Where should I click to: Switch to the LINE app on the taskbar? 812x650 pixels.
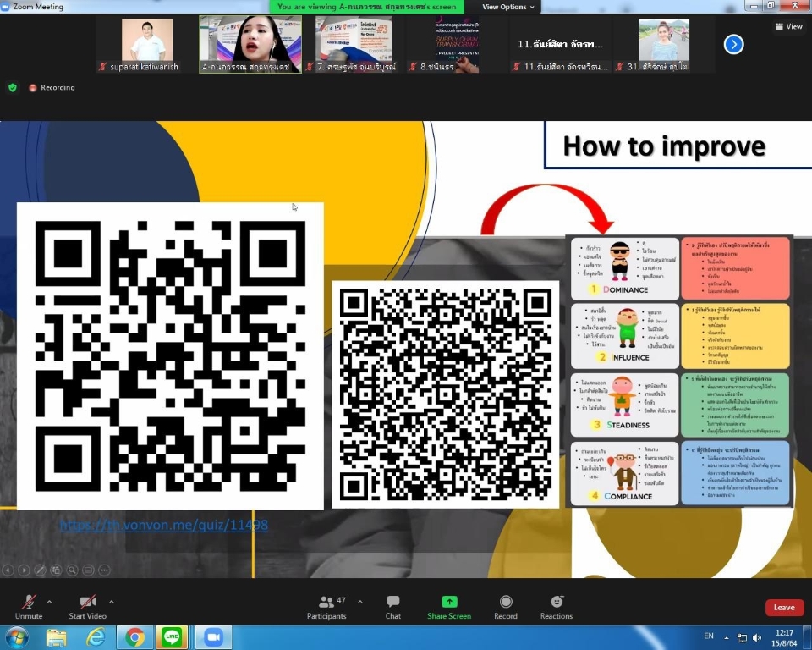click(x=172, y=637)
